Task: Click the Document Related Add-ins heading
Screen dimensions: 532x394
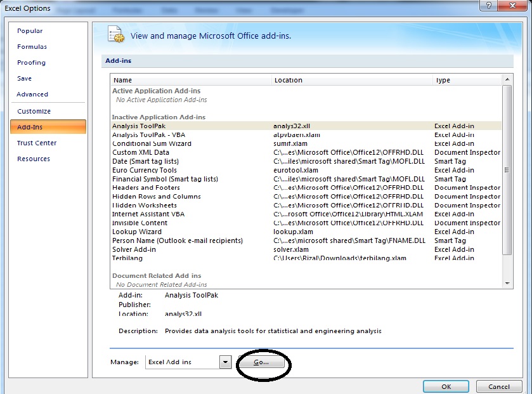Action: (157, 276)
